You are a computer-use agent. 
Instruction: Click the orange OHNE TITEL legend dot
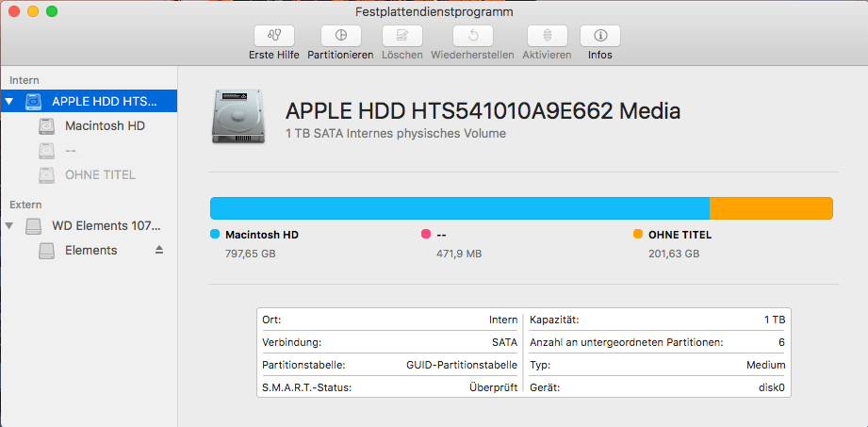[x=638, y=235]
